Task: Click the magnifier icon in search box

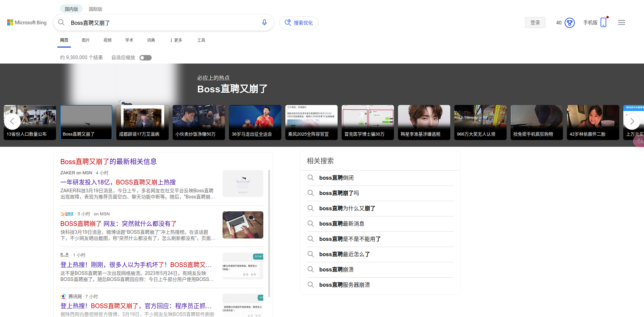Action: coord(61,23)
